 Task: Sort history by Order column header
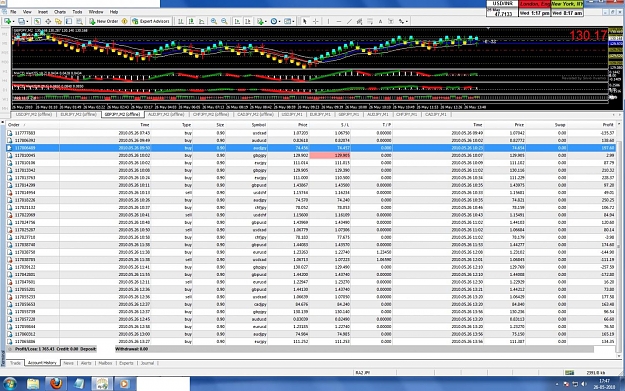(33, 125)
